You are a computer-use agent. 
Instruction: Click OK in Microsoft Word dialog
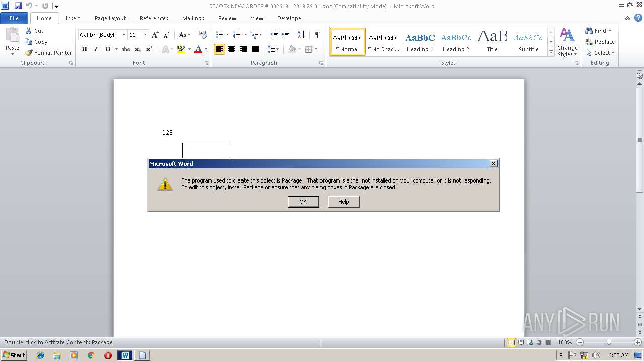(x=303, y=202)
